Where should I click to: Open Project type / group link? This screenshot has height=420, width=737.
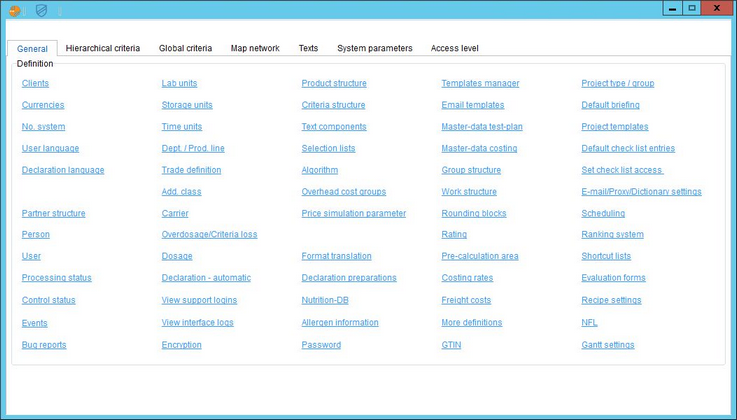(x=617, y=83)
